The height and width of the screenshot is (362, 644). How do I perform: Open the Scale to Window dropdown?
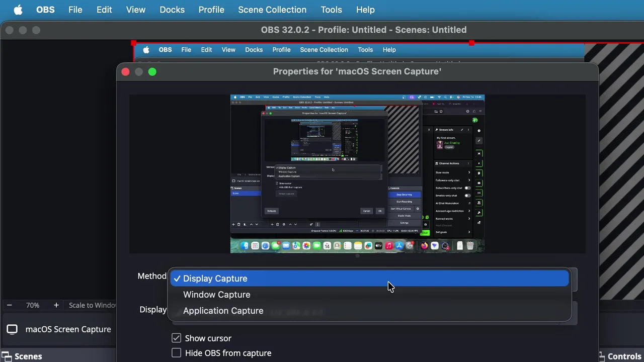pos(92,305)
